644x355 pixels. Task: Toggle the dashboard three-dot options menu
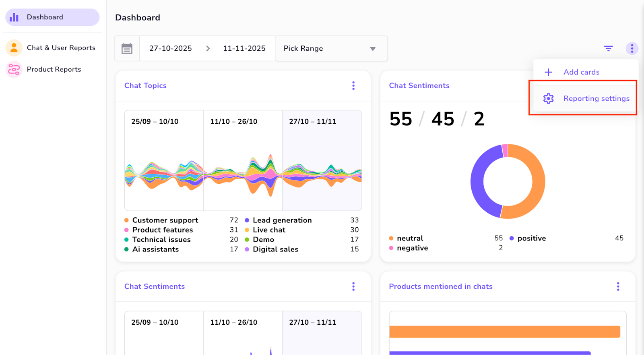[x=632, y=48]
